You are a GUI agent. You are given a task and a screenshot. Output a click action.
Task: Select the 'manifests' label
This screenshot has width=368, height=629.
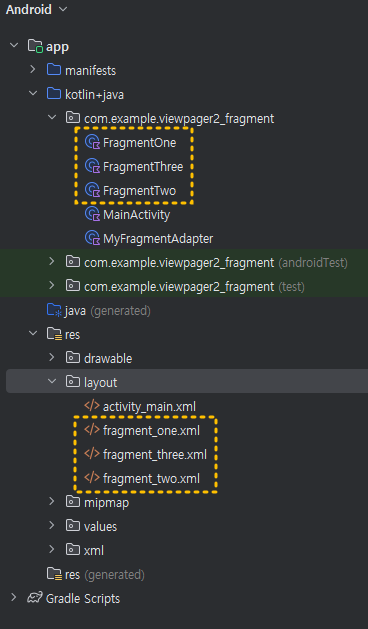tap(90, 71)
